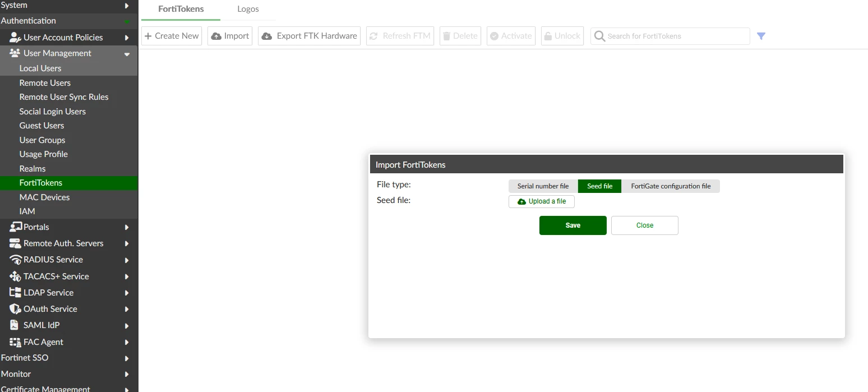The image size is (868, 392).
Task: Click Save in Import FortiTokens dialog
Action: (572, 225)
